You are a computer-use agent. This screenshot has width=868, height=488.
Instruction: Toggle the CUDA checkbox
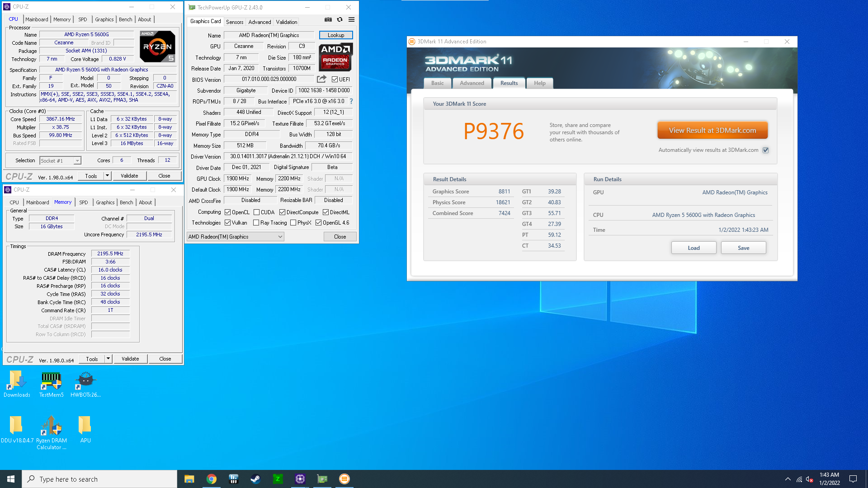point(256,212)
